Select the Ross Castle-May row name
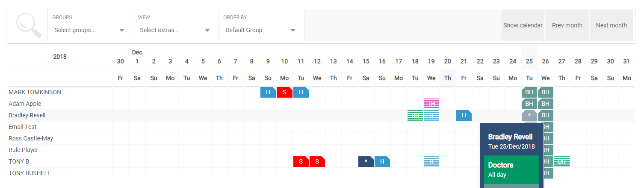The height and width of the screenshot is (188, 644). pos(30,138)
